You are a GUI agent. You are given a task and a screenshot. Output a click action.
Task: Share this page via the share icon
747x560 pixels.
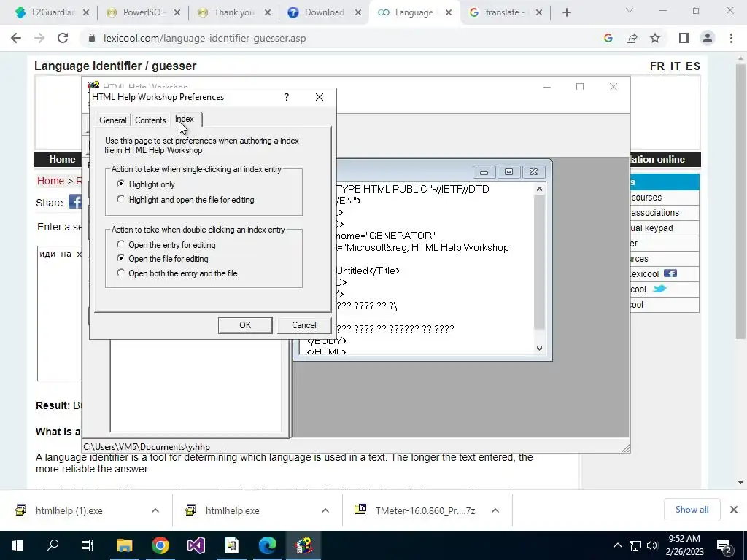632,38
